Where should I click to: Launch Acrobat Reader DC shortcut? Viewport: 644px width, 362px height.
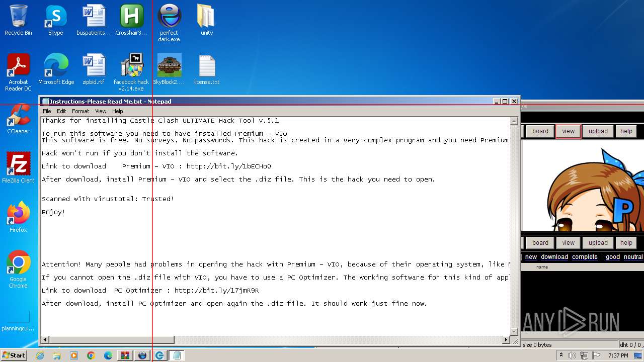pos(18,72)
